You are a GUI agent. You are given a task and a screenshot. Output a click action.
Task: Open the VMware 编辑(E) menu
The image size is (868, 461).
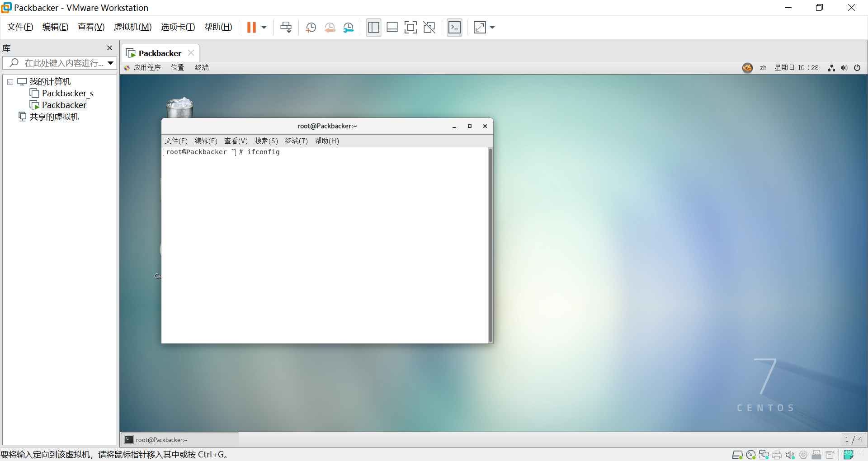pyautogui.click(x=56, y=27)
